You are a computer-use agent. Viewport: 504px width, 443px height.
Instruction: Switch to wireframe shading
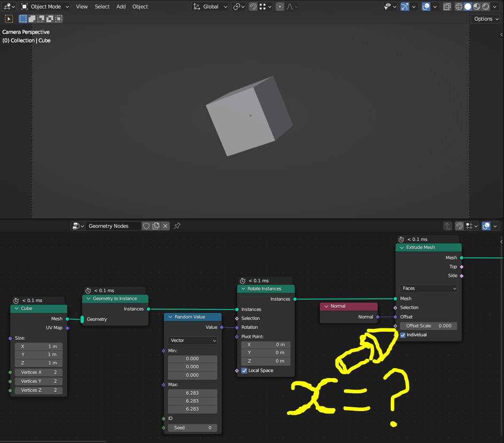pos(459,7)
